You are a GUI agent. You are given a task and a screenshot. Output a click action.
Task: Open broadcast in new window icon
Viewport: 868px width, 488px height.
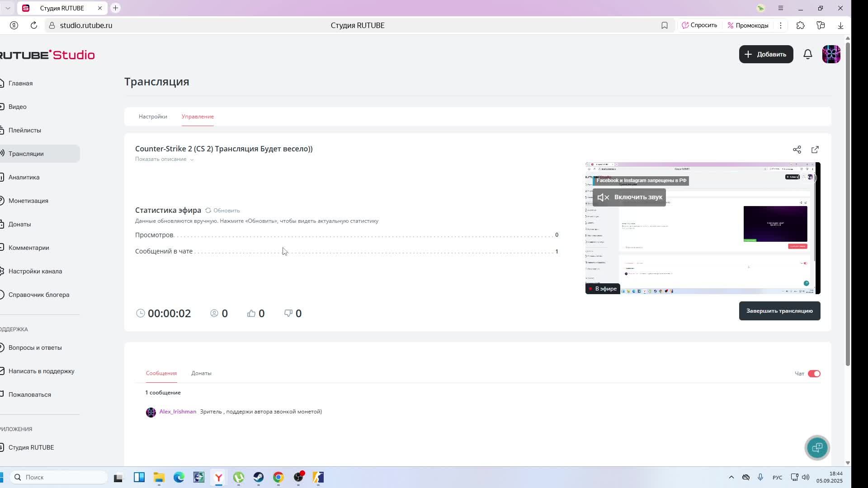coord(815,150)
